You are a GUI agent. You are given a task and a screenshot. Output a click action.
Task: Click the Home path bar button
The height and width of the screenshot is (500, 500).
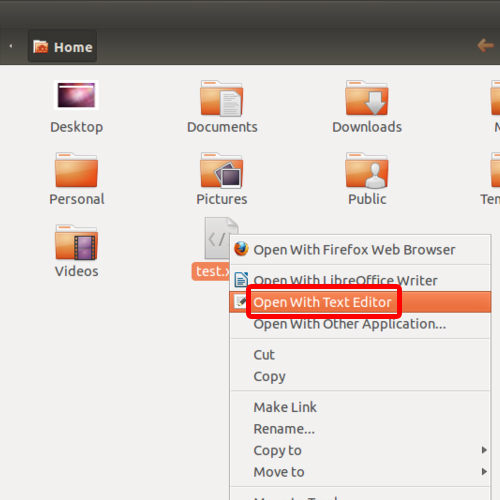[62, 46]
